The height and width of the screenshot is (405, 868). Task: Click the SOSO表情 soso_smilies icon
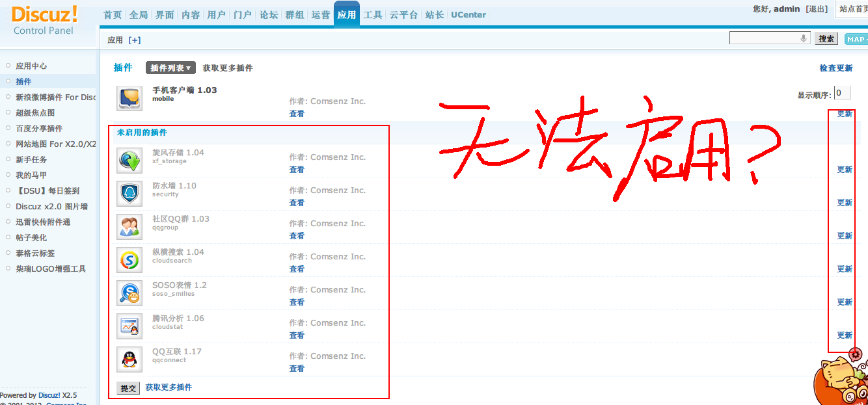tap(129, 293)
